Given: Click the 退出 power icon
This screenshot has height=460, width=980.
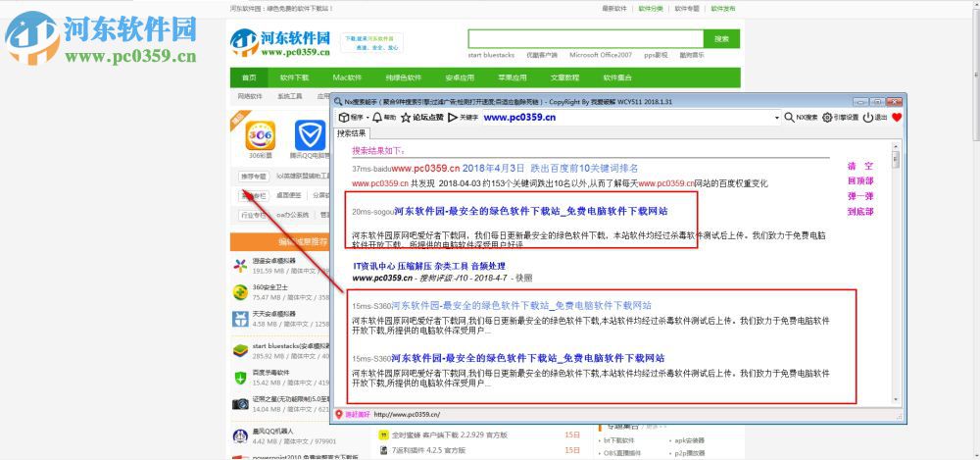Looking at the screenshot, I should point(867,117).
